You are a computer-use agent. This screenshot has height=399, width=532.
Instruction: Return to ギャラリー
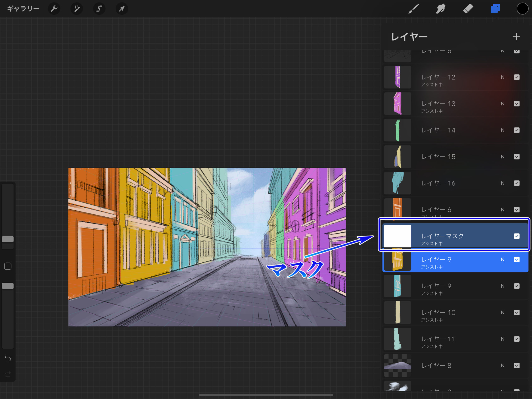[x=23, y=9]
